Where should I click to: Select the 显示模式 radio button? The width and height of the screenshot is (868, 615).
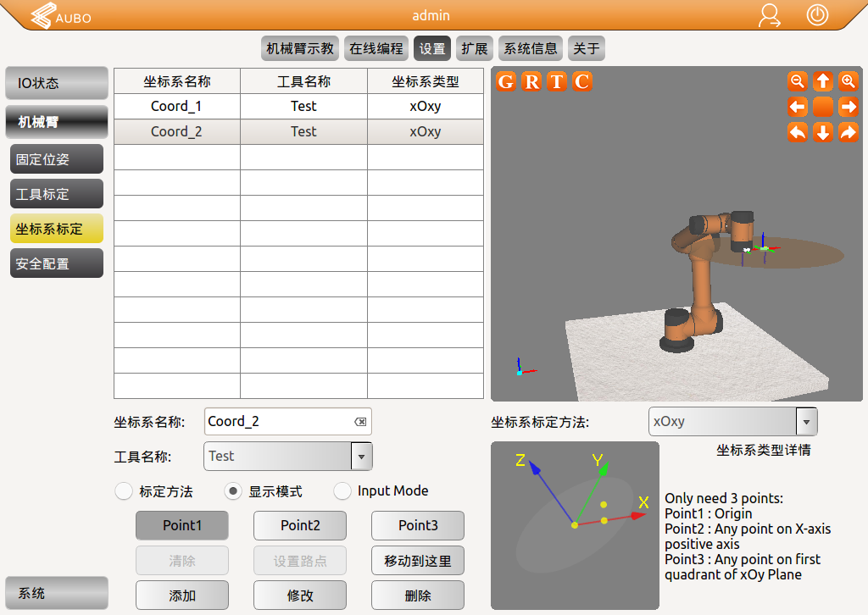pos(233,491)
